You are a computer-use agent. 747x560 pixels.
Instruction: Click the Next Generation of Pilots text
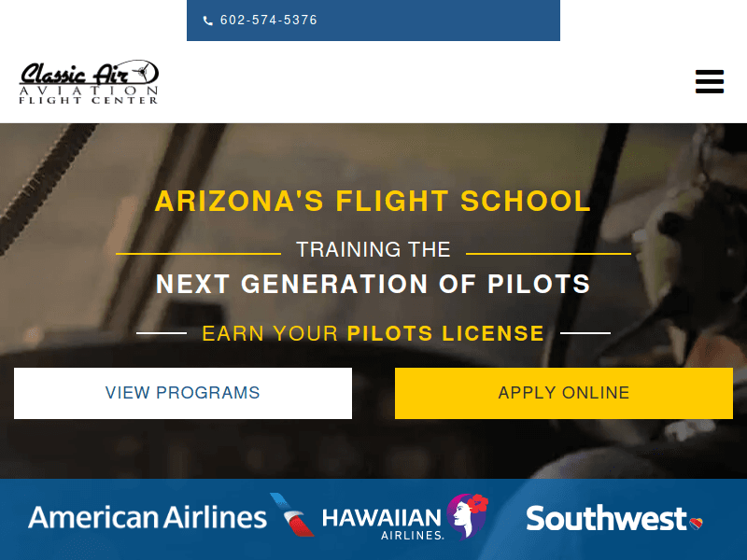373,284
